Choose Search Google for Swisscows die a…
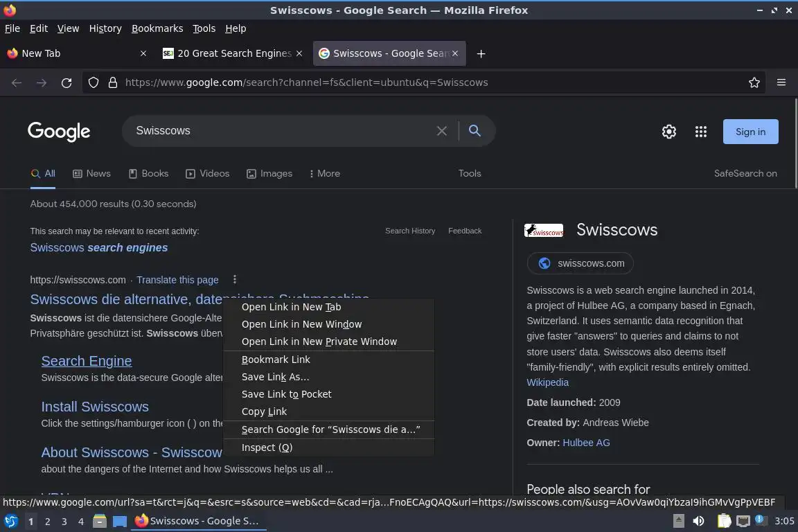The height and width of the screenshot is (532, 798). coord(329,429)
